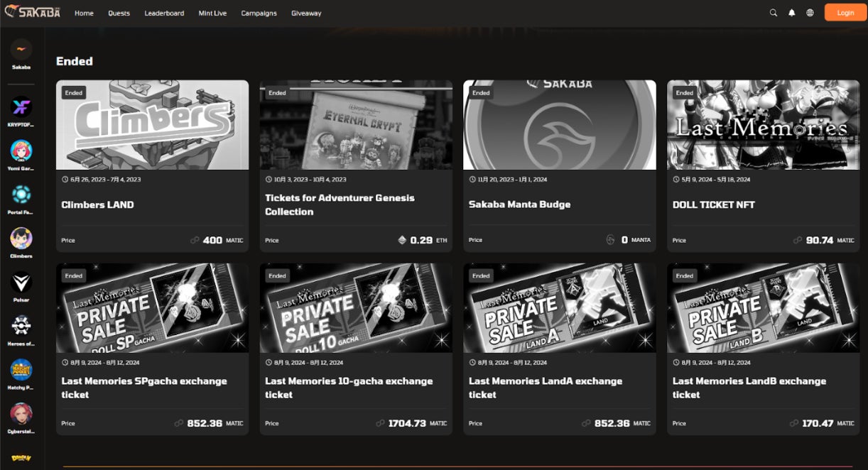This screenshot has height=470, width=868.
Task: Select the KRYPTOF sidebar game icon
Action: (21, 107)
